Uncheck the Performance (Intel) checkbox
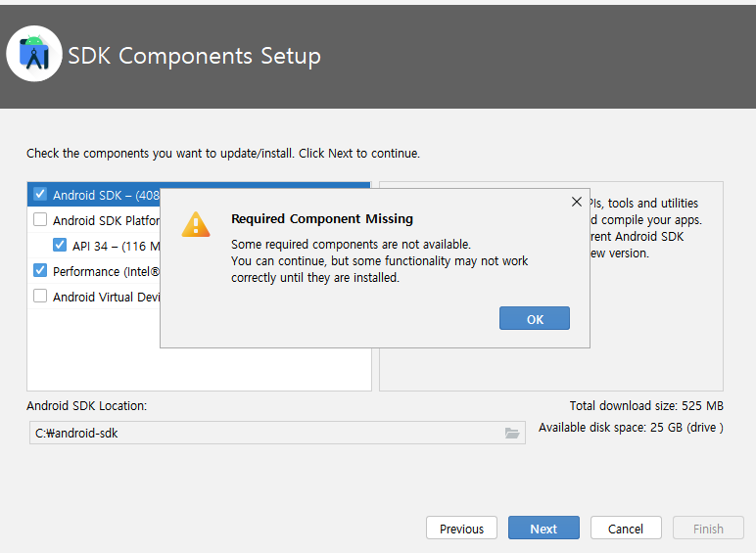Screen dimensions: 756x553 point(40,271)
